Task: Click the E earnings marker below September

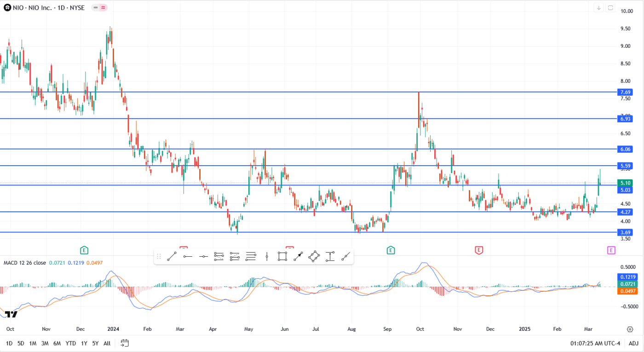Action: 390,250
